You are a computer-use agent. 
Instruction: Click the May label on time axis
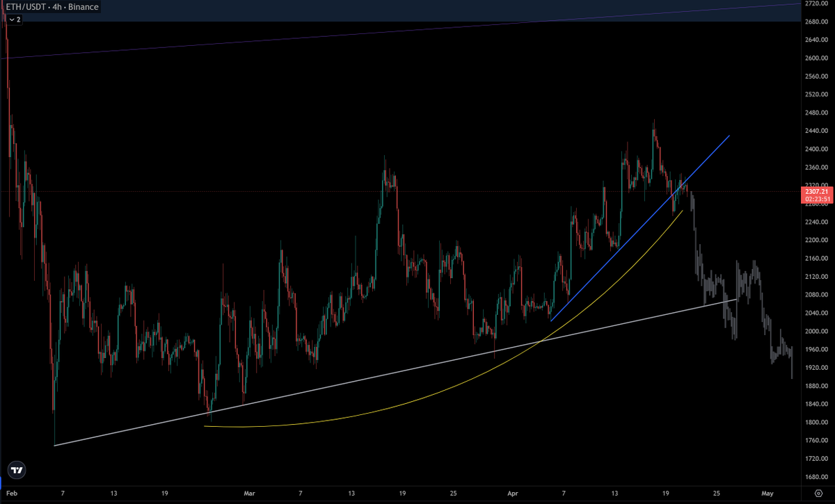click(768, 493)
